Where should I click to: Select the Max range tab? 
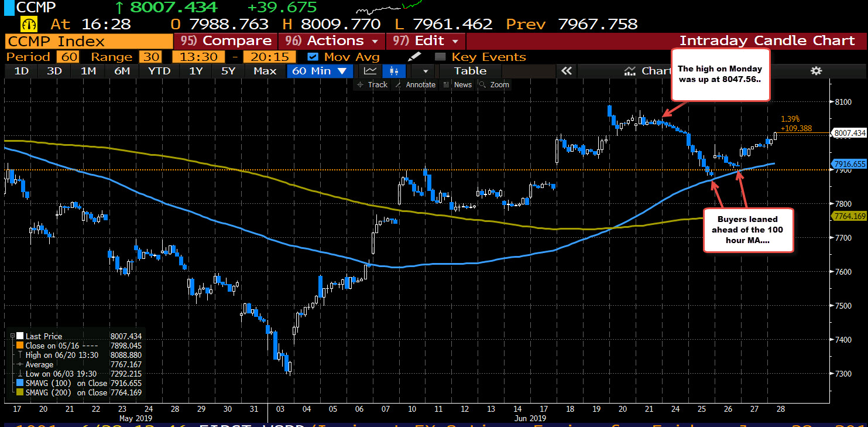tap(265, 71)
